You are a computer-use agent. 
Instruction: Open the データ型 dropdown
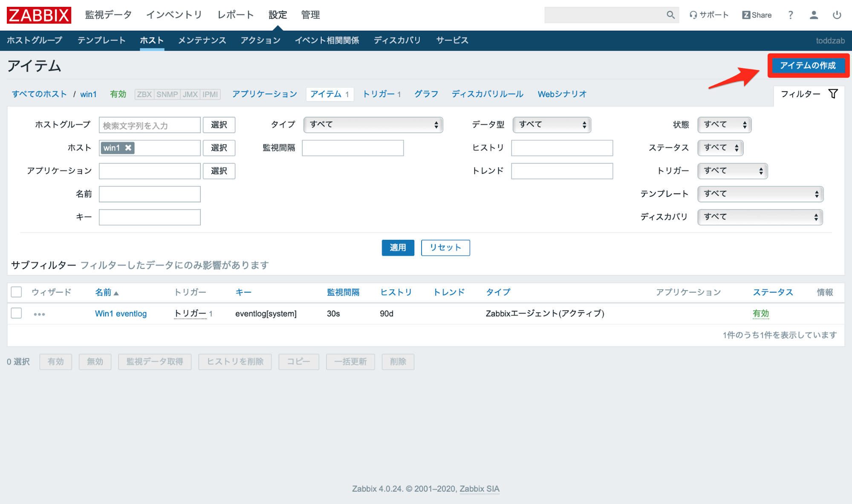point(552,125)
